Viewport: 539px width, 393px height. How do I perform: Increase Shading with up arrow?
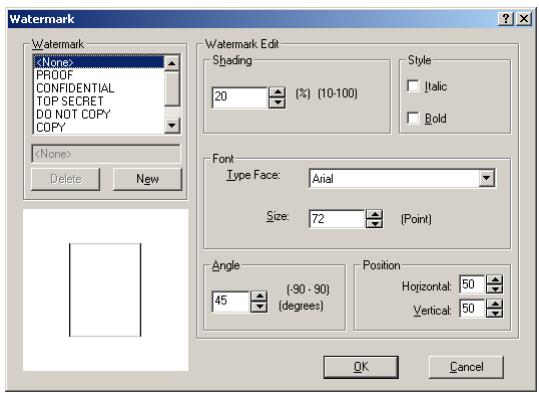tap(277, 92)
